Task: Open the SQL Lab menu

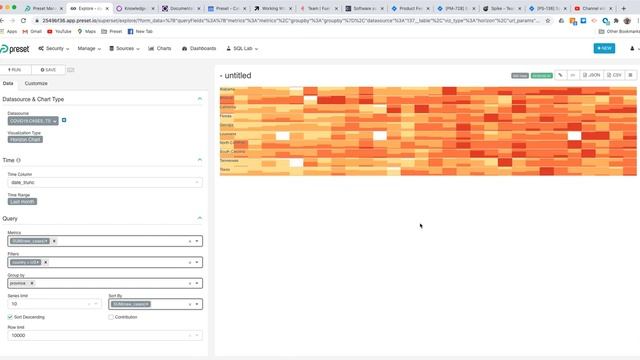Action: 242,49
